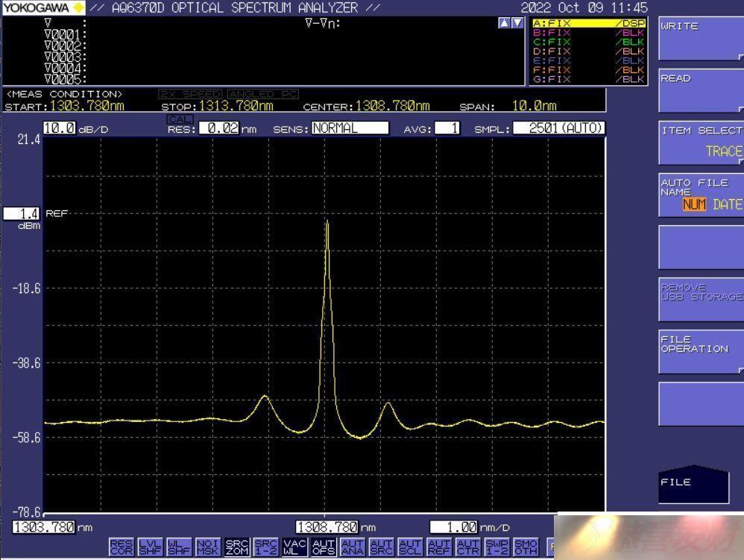Click marker row ∇0003
This screenshot has width=744, height=560.
coord(65,57)
